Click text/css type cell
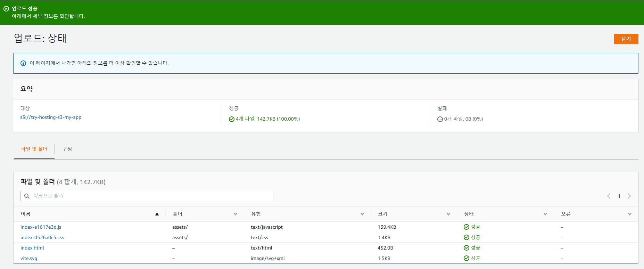644x269 pixels. tap(259, 237)
